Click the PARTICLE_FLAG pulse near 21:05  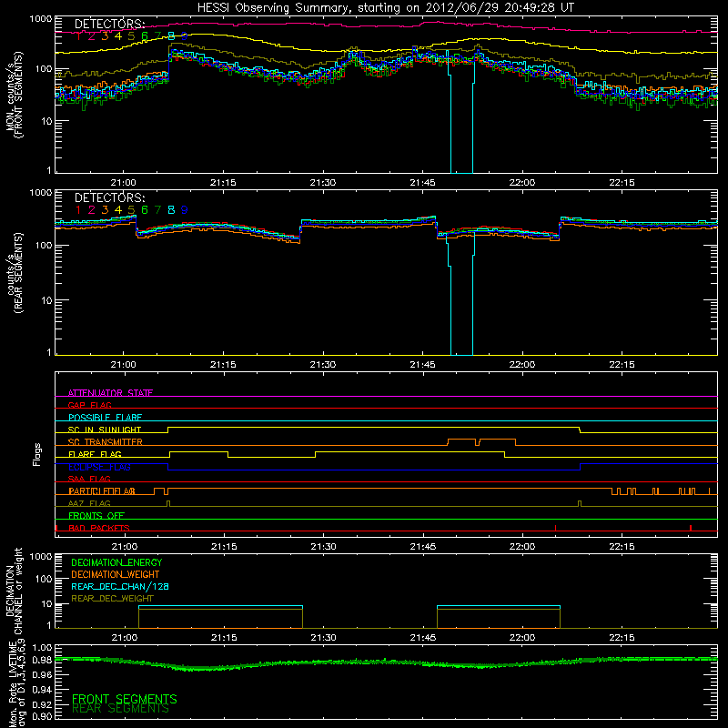pyautogui.click(x=160, y=491)
